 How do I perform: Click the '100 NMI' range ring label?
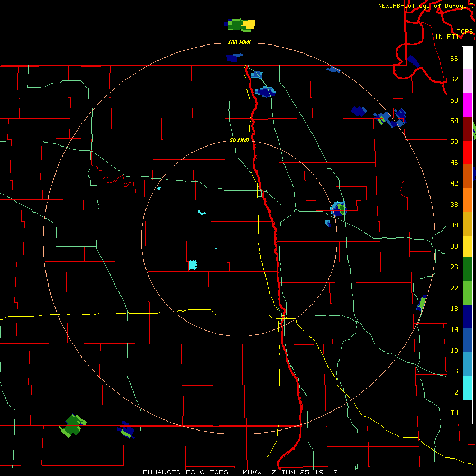coord(239,42)
